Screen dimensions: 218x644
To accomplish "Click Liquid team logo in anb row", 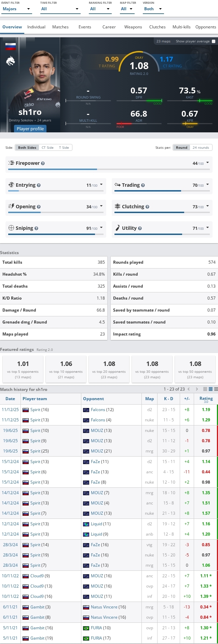I will click(x=86, y=534).
